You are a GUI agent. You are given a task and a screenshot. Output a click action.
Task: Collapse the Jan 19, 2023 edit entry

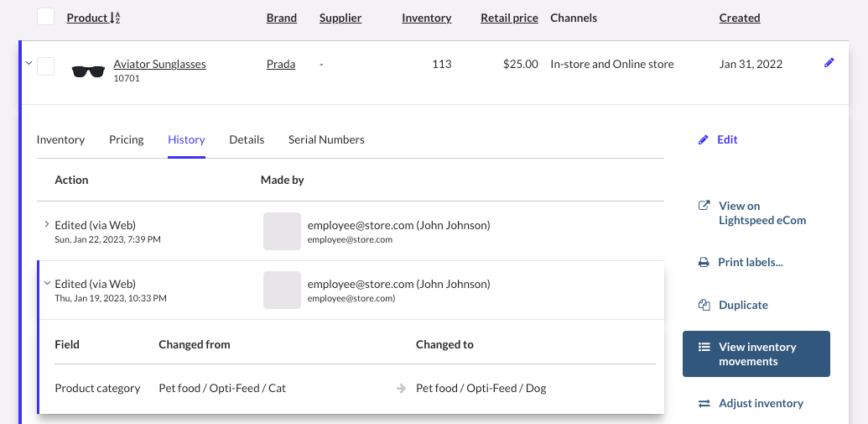(x=46, y=284)
